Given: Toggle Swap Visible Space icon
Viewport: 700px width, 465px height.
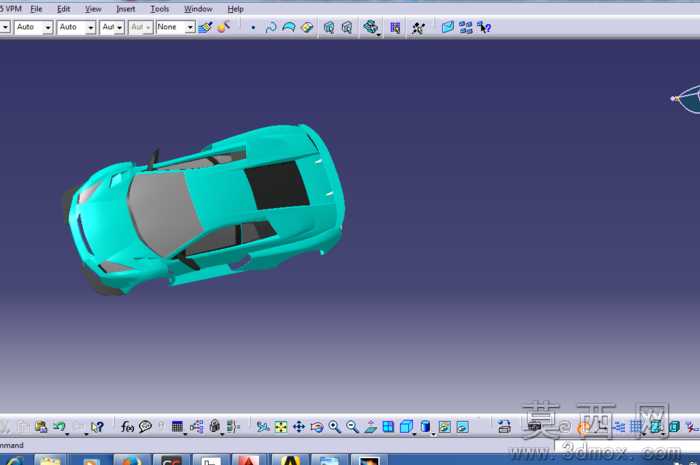Looking at the screenshot, I should click(x=462, y=427).
